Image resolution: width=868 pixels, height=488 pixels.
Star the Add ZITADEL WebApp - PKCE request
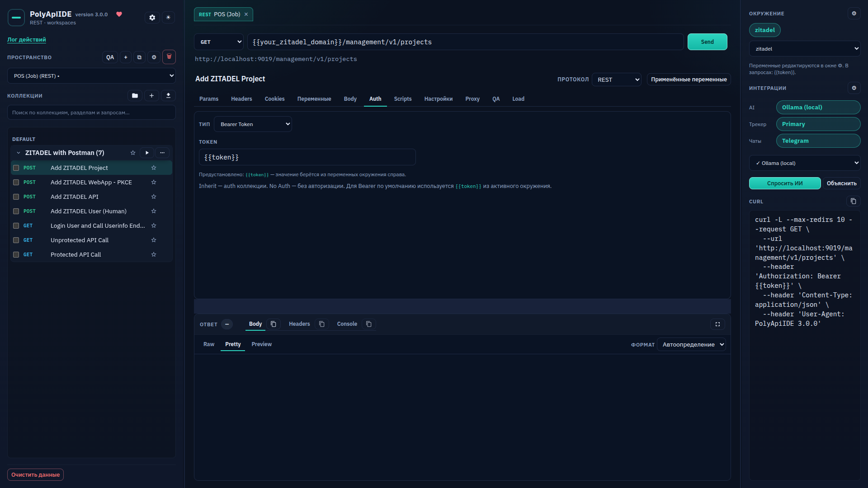[x=154, y=182]
